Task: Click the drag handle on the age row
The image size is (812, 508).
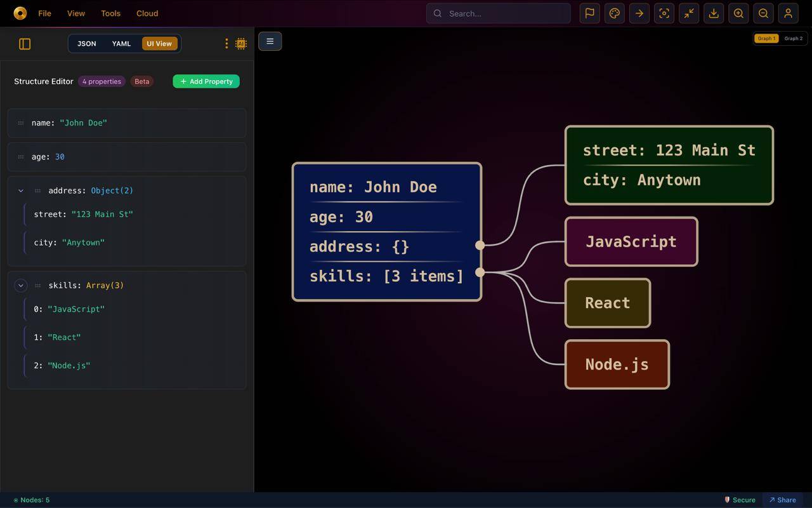Action: click(21, 157)
